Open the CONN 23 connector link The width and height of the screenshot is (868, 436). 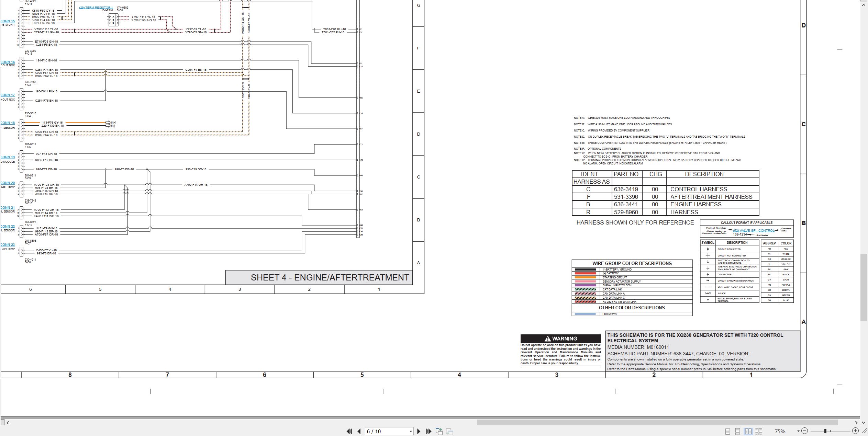tap(8, 245)
